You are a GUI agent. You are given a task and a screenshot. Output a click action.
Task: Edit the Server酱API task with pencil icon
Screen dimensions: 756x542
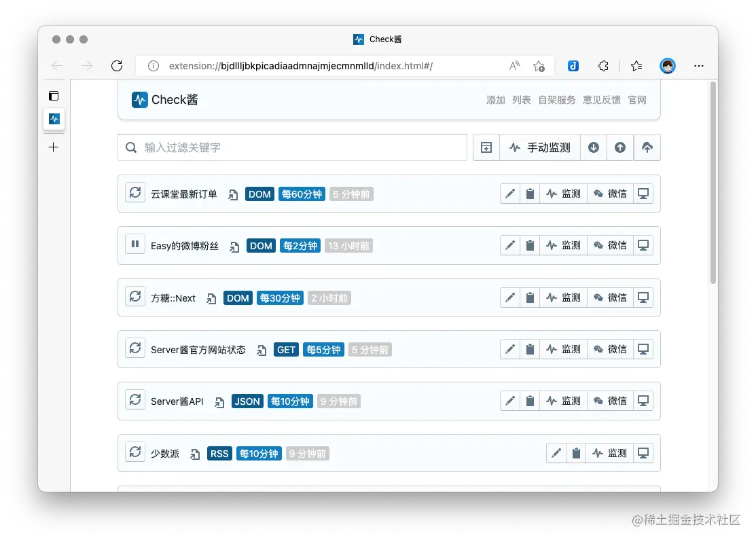510,401
